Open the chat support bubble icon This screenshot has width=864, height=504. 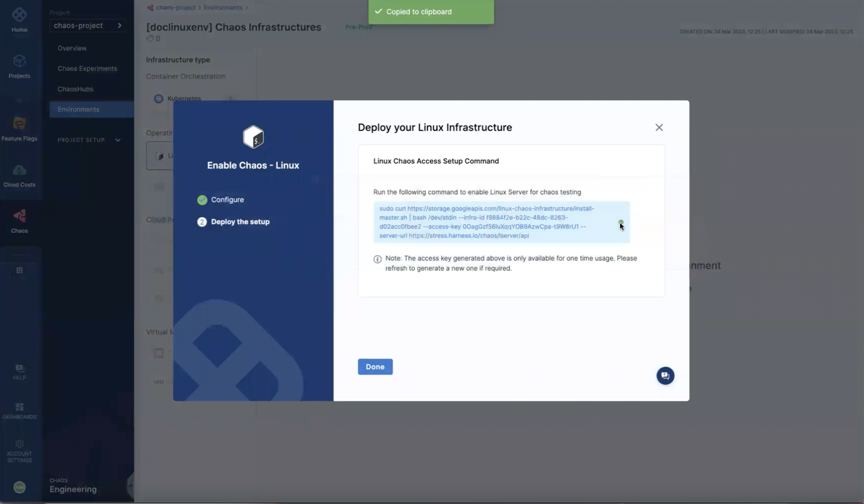click(x=665, y=376)
